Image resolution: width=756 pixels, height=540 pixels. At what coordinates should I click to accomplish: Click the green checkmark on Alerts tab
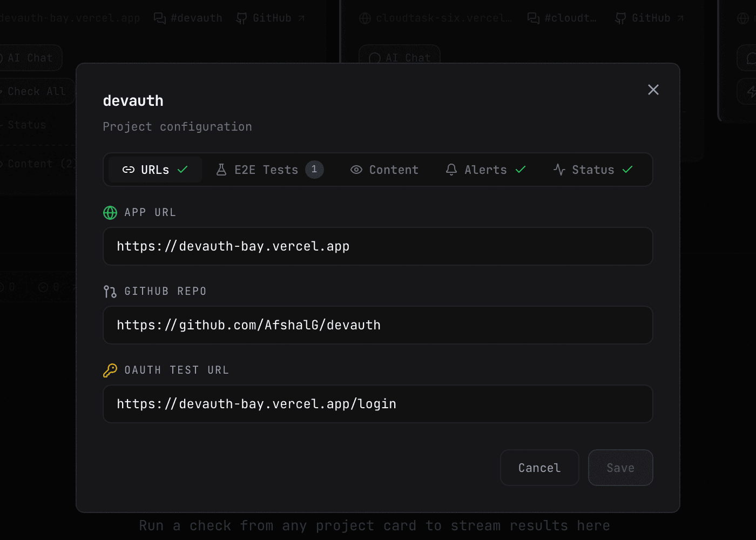click(x=521, y=170)
